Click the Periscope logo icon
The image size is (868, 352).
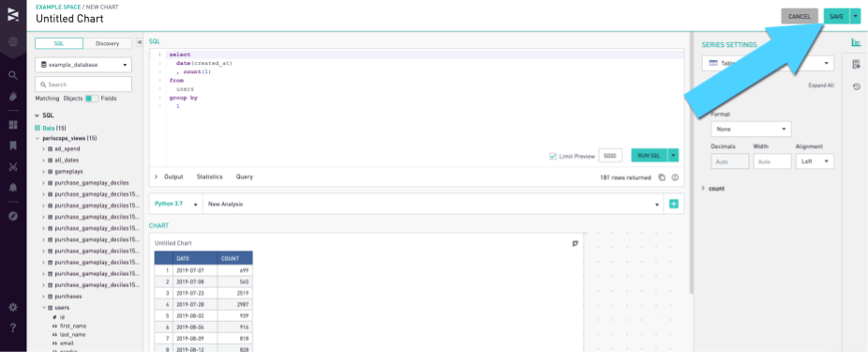(13, 15)
